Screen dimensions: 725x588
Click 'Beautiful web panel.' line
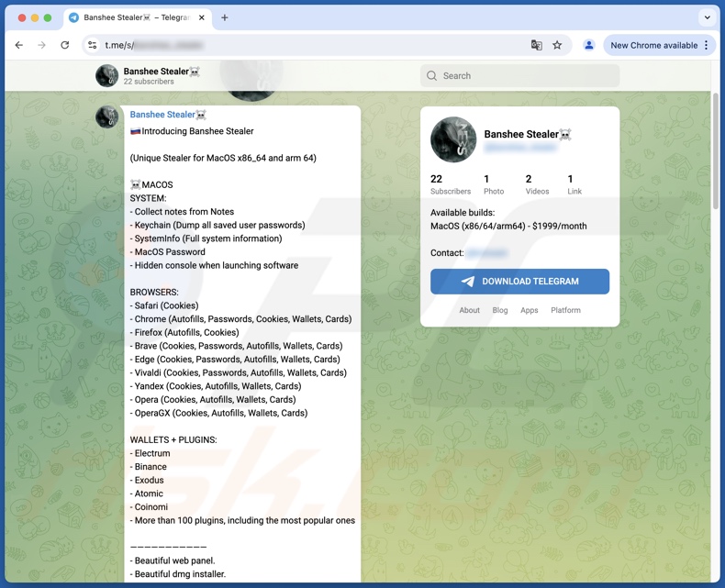tap(173, 560)
